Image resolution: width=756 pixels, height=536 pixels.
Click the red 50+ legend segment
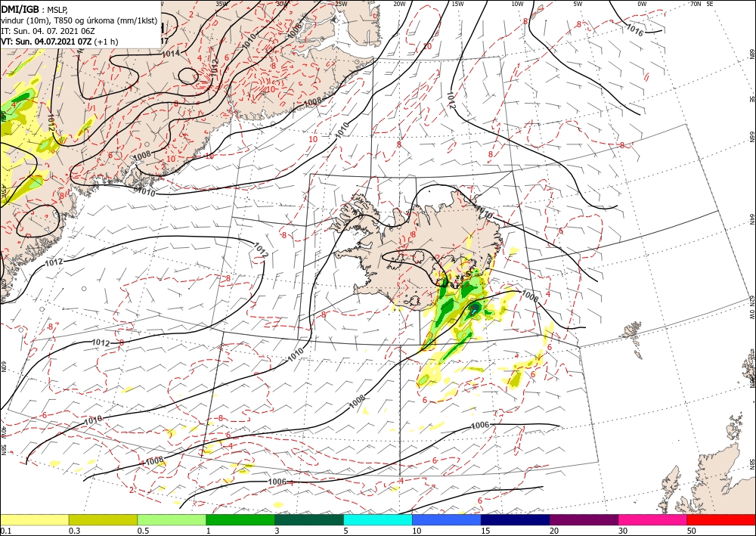point(721,519)
